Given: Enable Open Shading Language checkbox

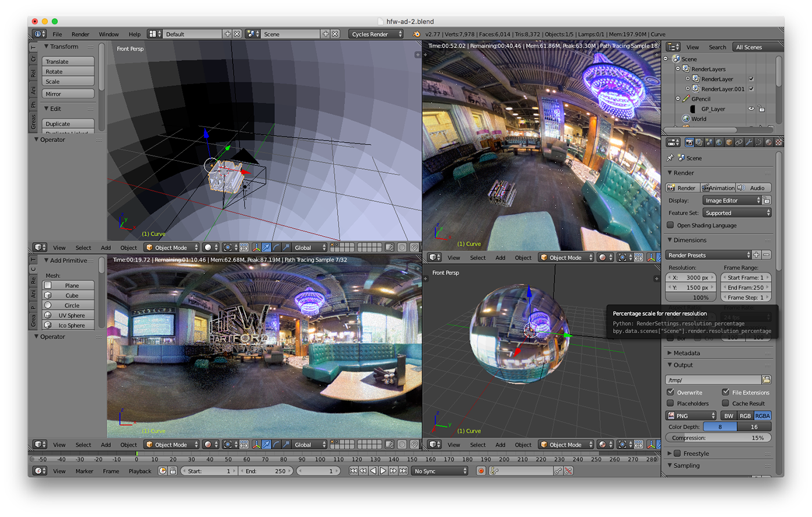Looking at the screenshot, I should coord(670,226).
